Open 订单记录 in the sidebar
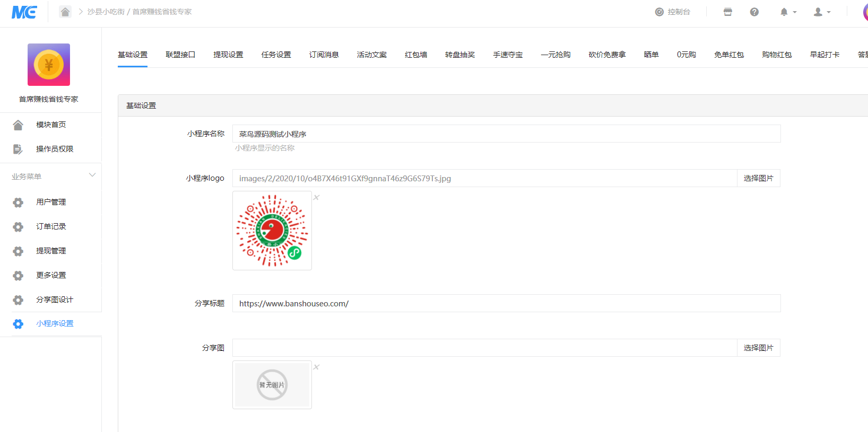 (51, 226)
